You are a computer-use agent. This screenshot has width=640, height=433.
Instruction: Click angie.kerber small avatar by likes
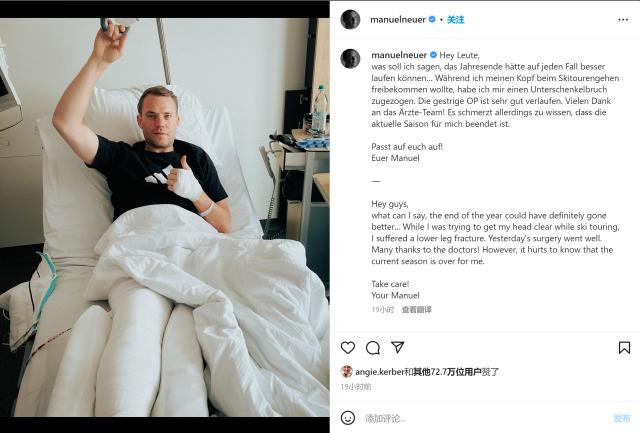[x=347, y=371]
